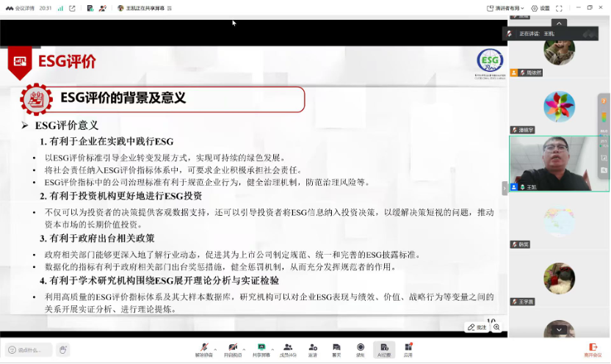This screenshot has height=364, width=611.
Task: Select the pinwheel avatar of 潘镇宇
Action: pyautogui.click(x=559, y=106)
